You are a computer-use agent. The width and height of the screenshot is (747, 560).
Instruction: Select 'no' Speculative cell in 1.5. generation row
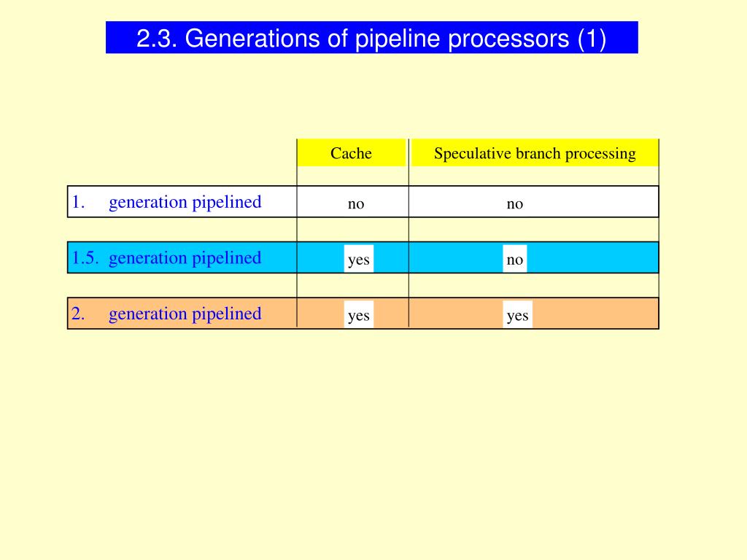(x=515, y=259)
